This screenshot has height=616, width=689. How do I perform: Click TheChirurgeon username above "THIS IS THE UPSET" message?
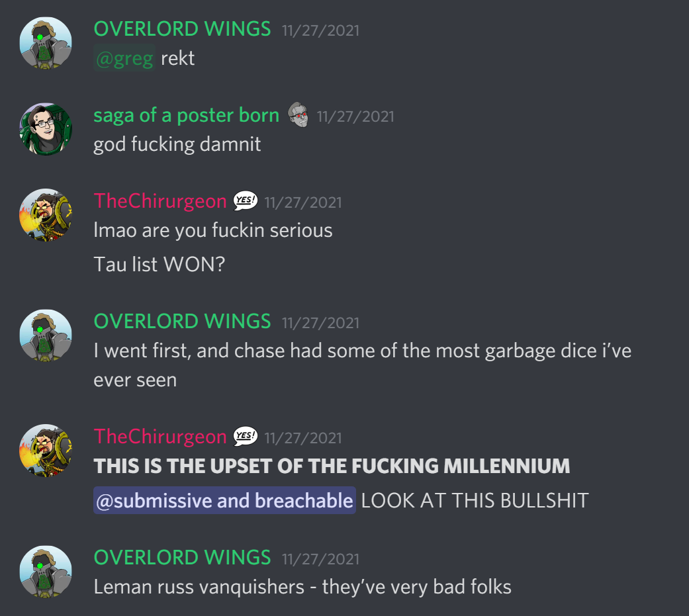pos(160,437)
